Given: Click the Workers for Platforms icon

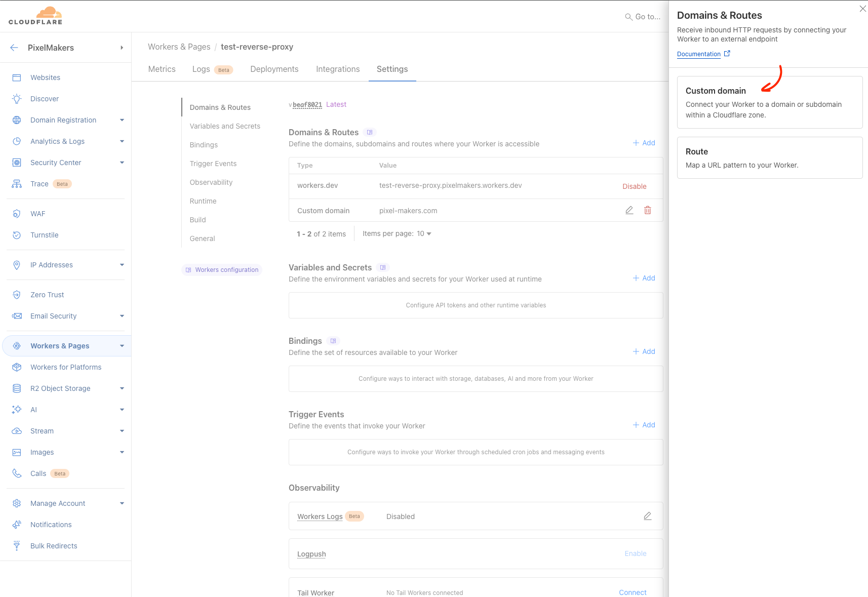Looking at the screenshot, I should [x=17, y=367].
